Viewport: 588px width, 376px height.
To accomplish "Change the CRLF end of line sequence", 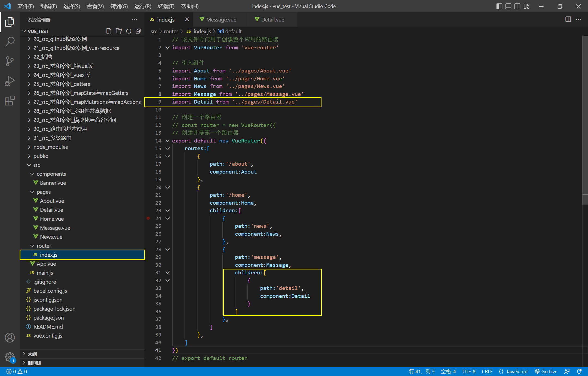I will (487, 372).
